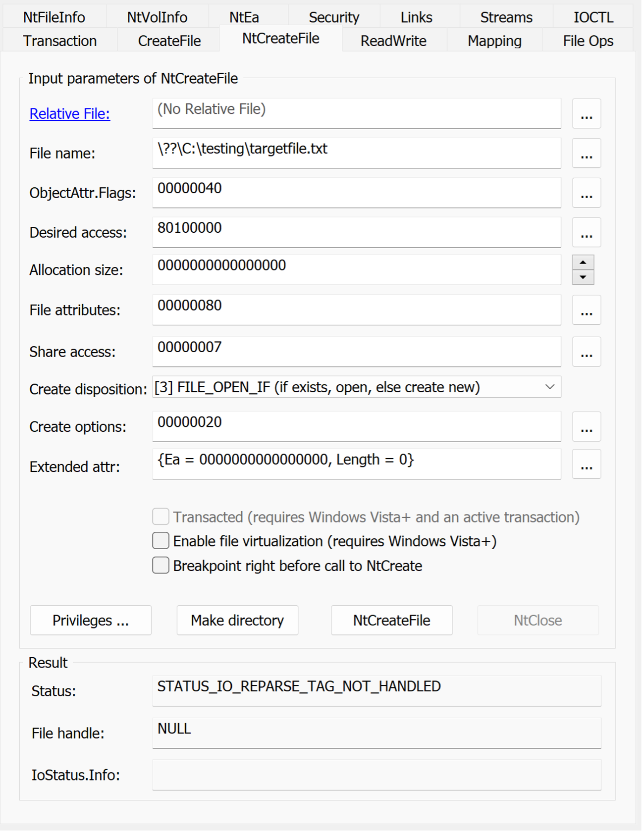Open the Desired access flags ellipsis button
The width and height of the screenshot is (644, 832).
(586, 233)
